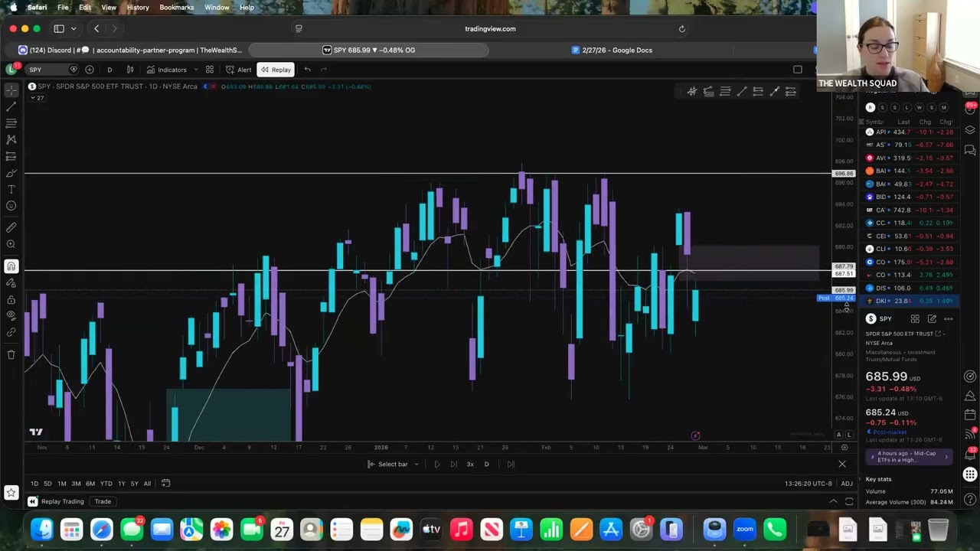Open the forecasting and measurement tools

(x=11, y=156)
